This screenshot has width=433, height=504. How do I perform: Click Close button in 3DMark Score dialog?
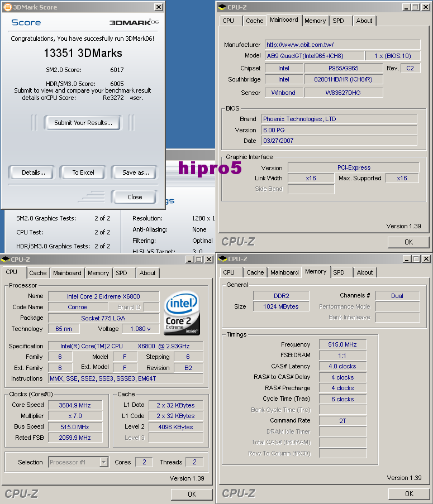click(x=135, y=197)
